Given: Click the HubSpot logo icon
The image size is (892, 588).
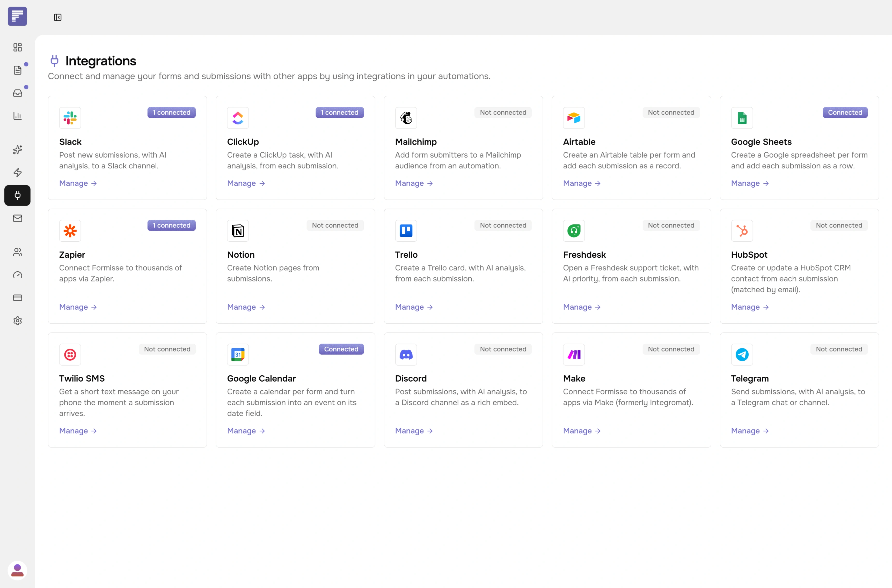Looking at the screenshot, I should [742, 231].
